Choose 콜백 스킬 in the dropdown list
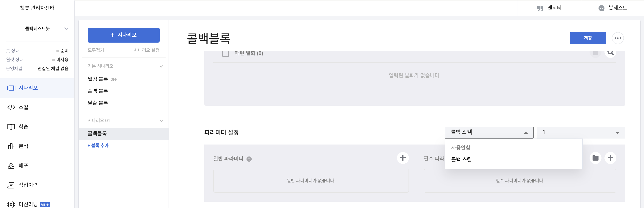Viewport: 644px width, 208px height. [461, 159]
